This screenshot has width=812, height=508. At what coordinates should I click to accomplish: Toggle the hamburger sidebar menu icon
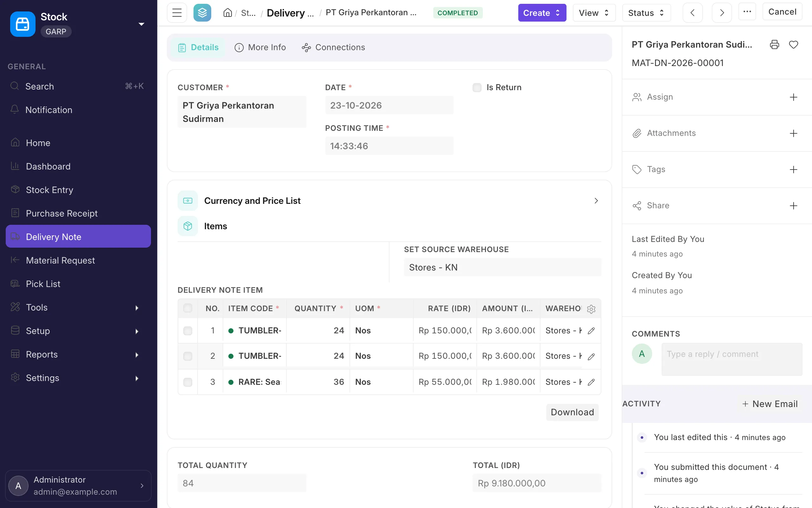point(177,13)
